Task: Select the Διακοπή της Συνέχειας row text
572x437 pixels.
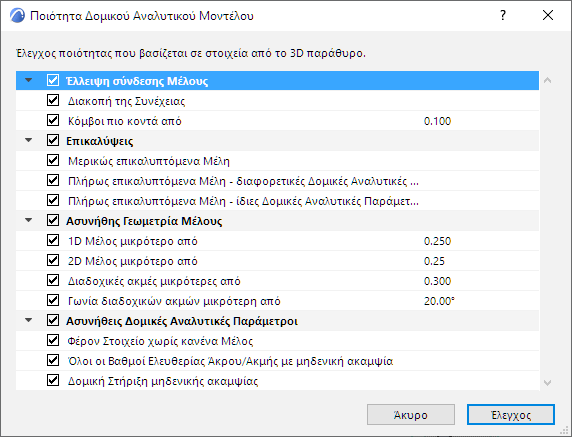Action: [x=127, y=101]
